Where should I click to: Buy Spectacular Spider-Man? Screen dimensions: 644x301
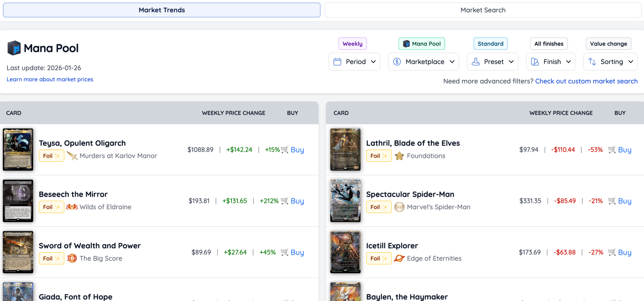625,201
